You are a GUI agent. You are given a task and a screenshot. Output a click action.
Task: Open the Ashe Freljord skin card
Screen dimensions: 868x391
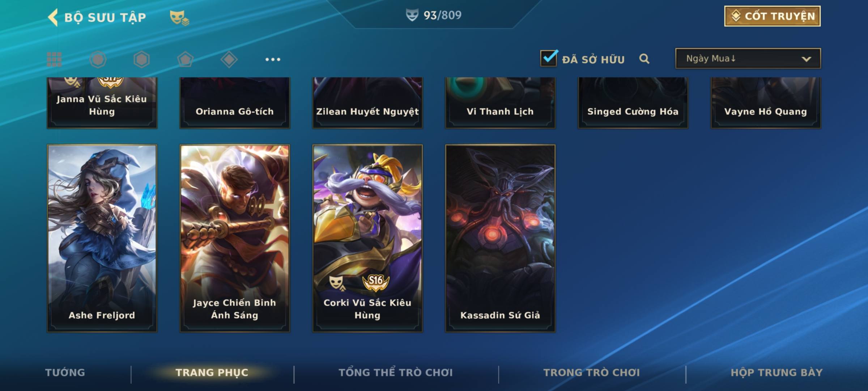(102, 238)
